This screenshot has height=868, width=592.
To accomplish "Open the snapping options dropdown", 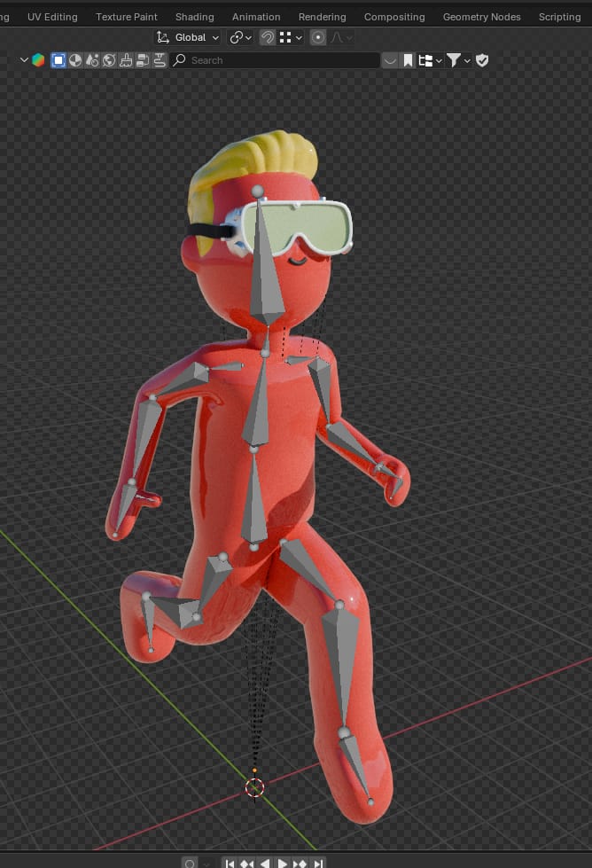I will [x=291, y=37].
